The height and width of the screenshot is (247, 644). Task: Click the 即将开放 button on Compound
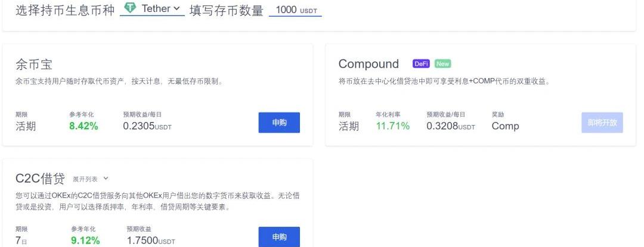click(602, 123)
